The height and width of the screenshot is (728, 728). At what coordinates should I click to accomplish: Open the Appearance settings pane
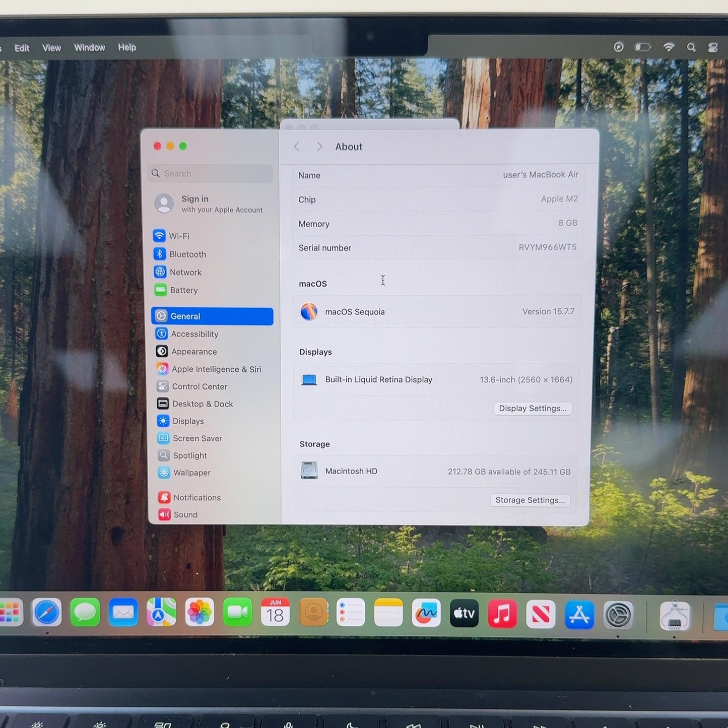[186, 352]
